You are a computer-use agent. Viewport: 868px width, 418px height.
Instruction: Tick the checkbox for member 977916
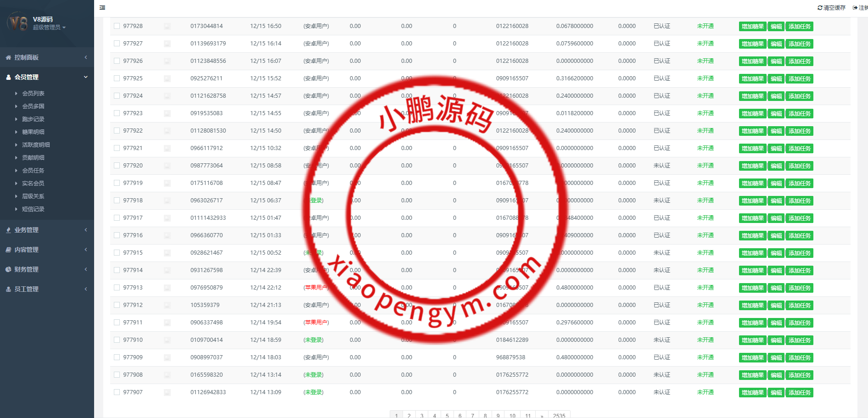pyautogui.click(x=117, y=235)
